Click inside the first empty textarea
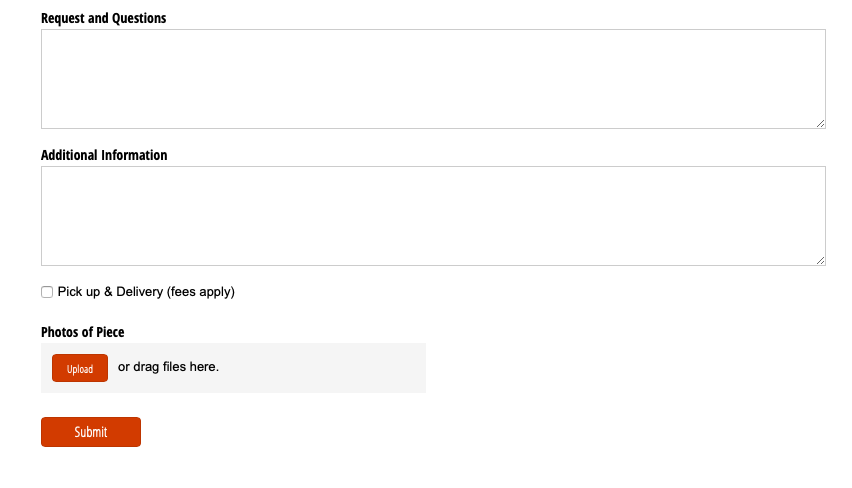 pos(433,79)
